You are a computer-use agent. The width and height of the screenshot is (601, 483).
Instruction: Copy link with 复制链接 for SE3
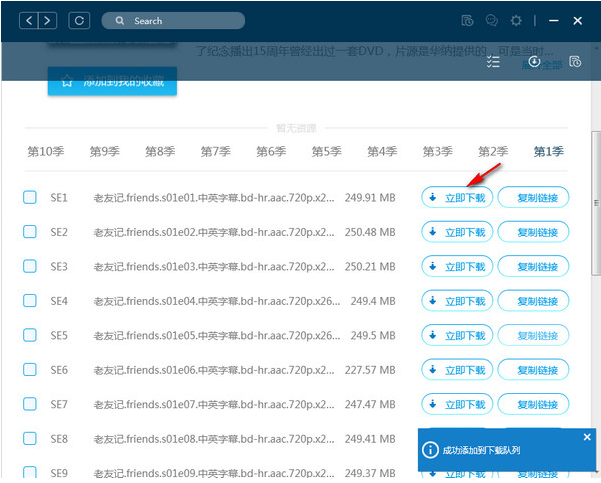(533, 266)
